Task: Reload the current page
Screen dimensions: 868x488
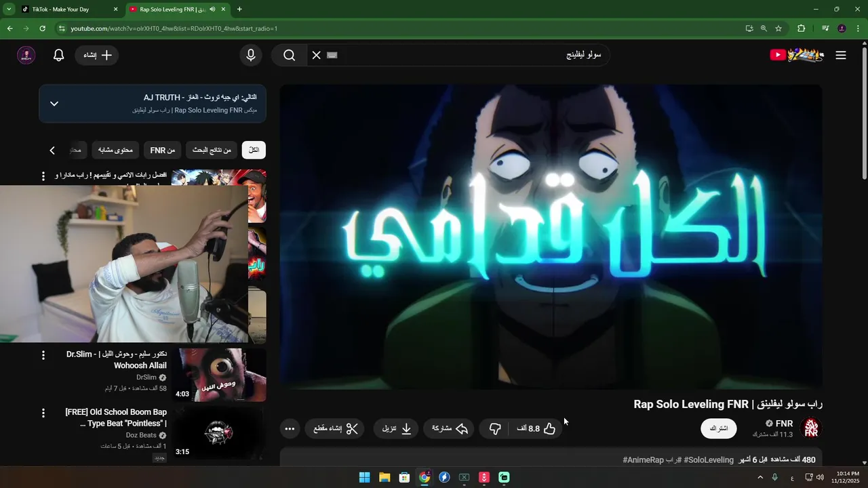Action: [x=42, y=28]
